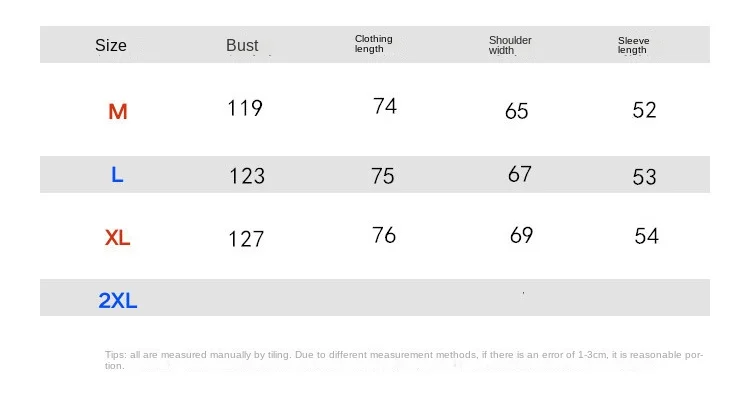The height and width of the screenshot is (403, 750).
Task: Click sleeve length value 52
Action: point(645,110)
